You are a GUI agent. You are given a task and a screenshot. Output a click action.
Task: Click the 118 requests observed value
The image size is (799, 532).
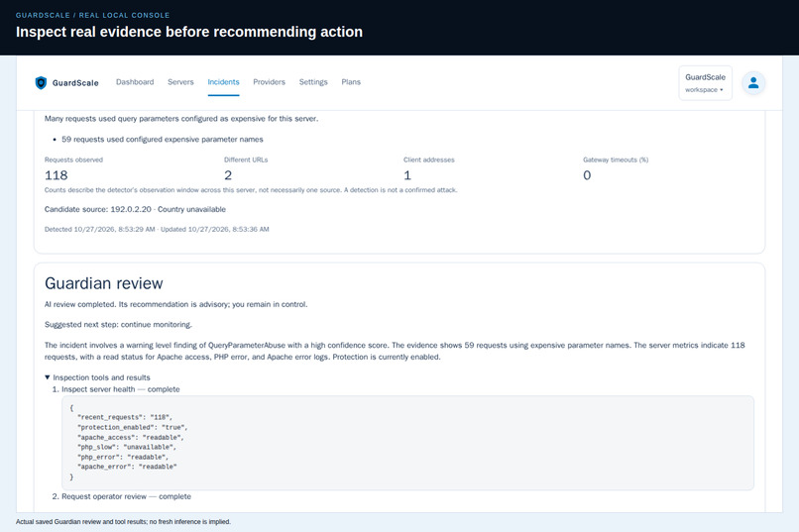57,175
